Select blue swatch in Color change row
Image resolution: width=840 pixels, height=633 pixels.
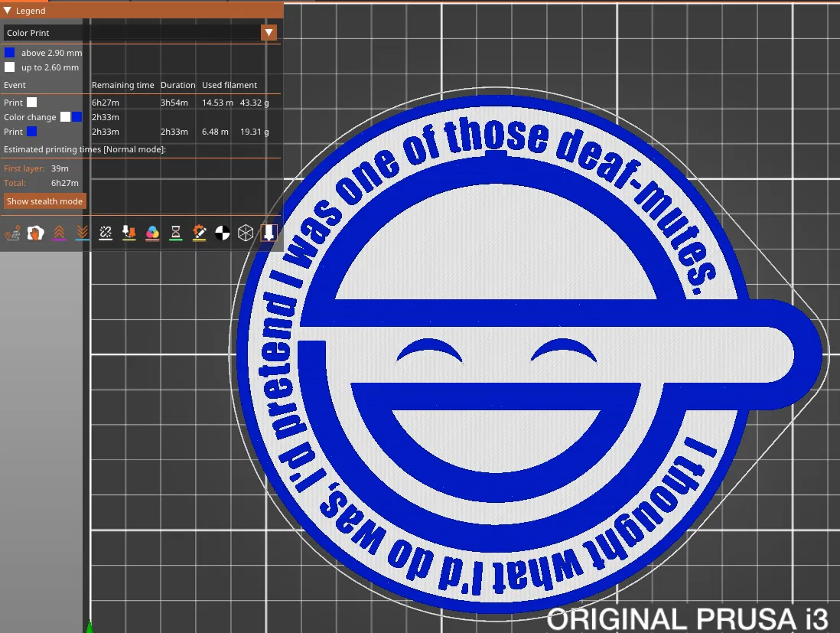pos(77,117)
